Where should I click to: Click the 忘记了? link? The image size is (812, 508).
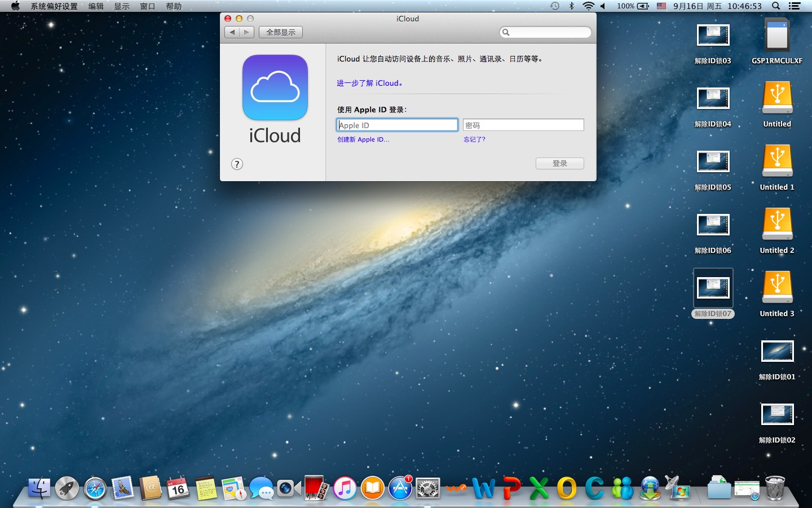click(474, 139)
